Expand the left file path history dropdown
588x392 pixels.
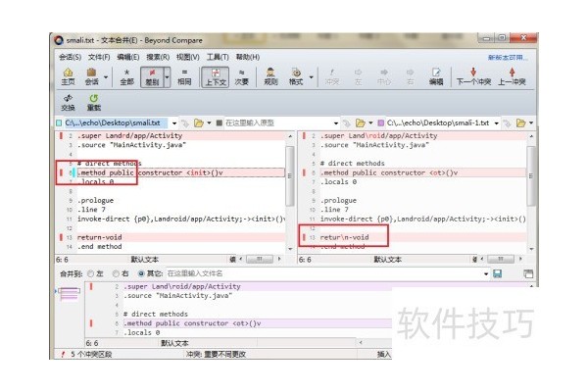(174, 123)
